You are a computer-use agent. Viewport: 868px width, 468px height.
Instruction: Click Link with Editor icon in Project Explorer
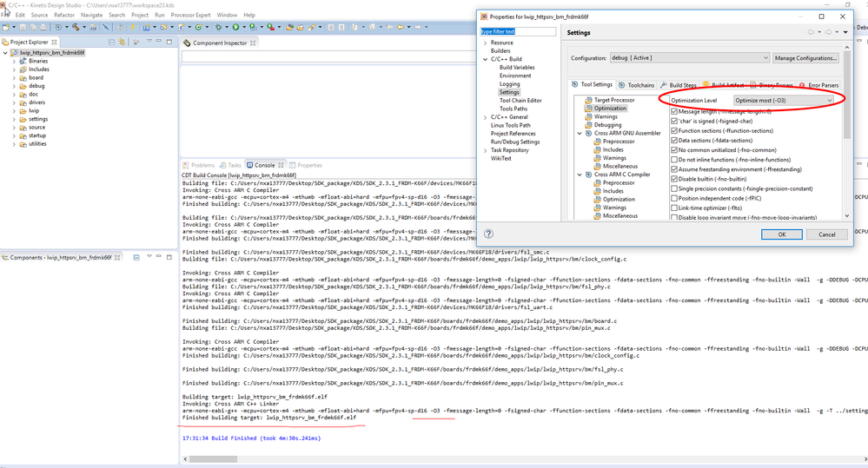pos(122,42)
